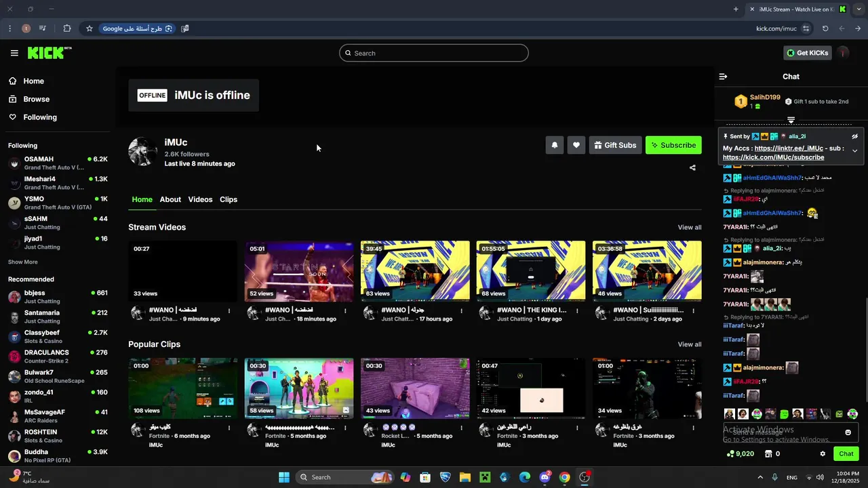
Task: Open the hamburger sidebar menu
Action: click(x=14, y=53)
